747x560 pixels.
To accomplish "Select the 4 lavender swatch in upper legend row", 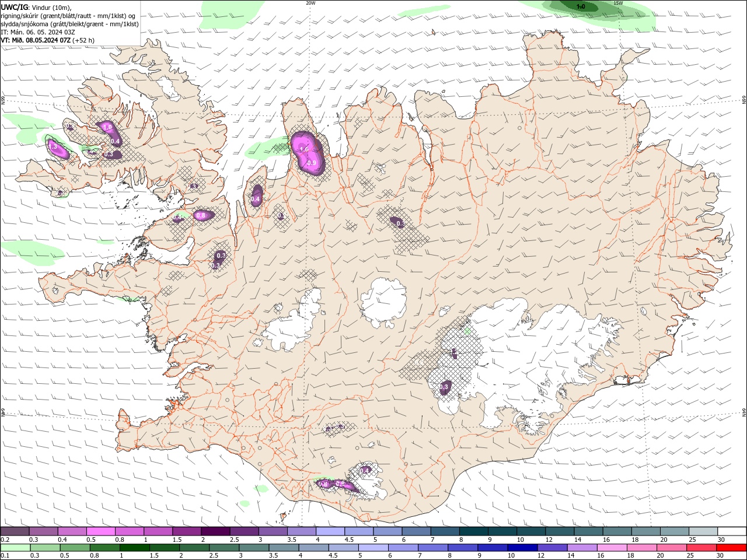I will [330, 531].
